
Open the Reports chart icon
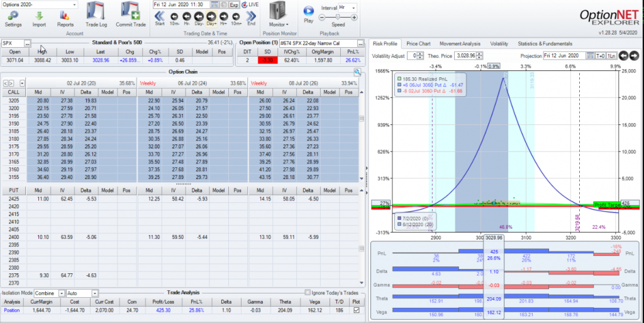coord(65,16)
